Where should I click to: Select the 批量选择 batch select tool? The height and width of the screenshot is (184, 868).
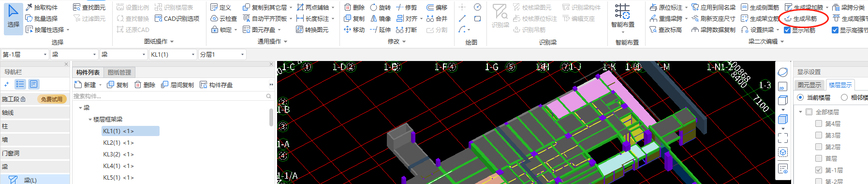point(42,18)
